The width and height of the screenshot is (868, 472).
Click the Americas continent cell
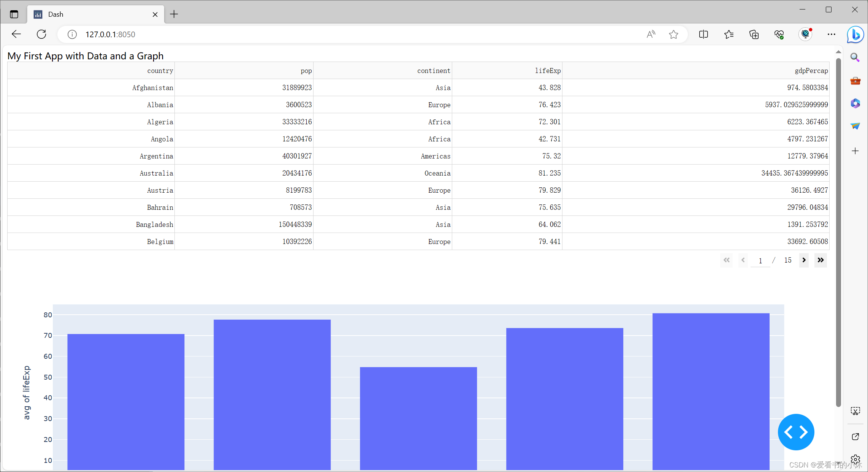[x=383, y=156]
